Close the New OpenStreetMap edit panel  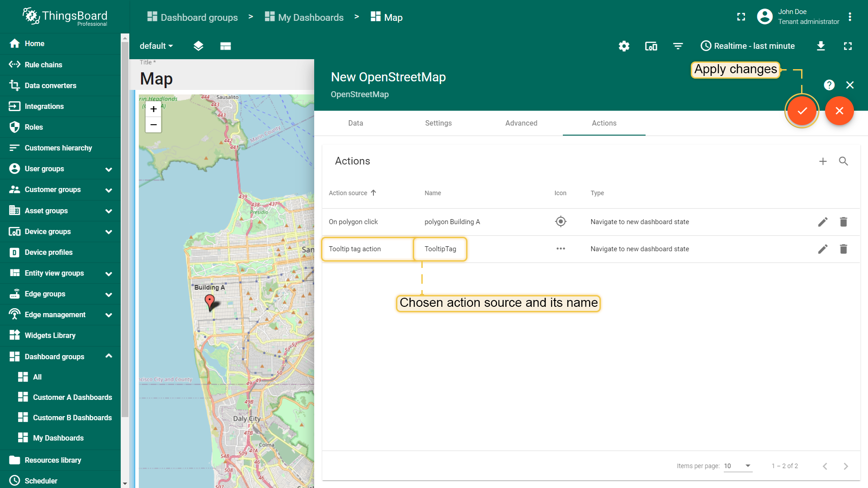coord(850,85)
